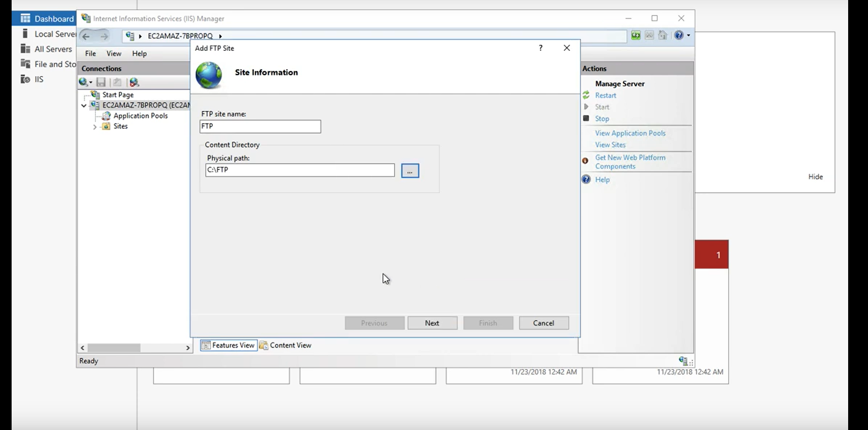Select File and Storage Services in Server Manager
Viewport: 868px width, 430px height.
point(48,64)
